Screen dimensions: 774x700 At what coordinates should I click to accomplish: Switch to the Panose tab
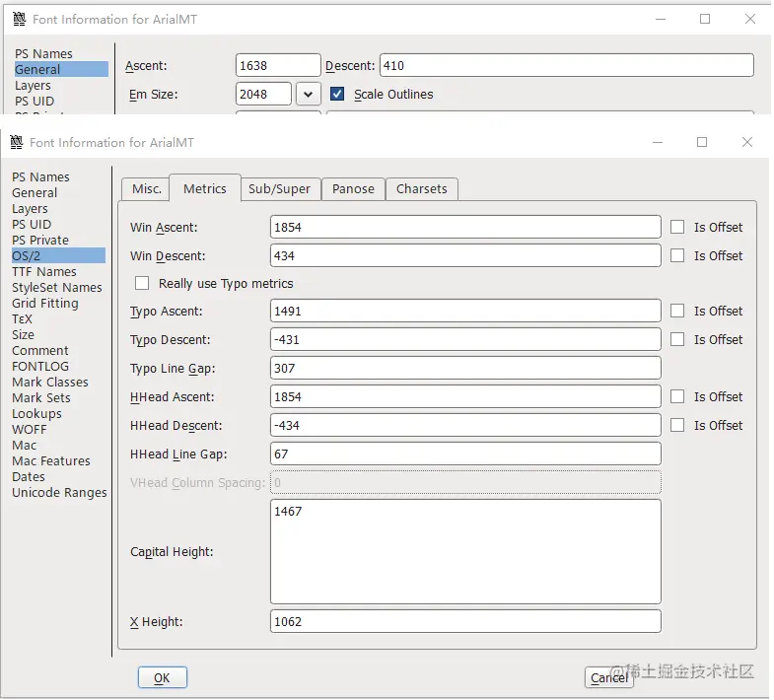click(353, 189)
